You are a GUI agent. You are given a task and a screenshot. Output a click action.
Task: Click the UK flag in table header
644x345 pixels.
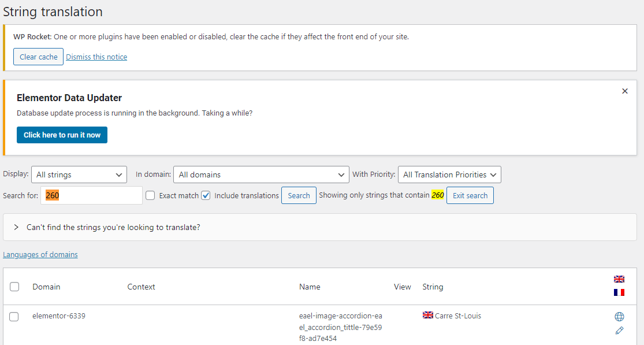coord(619,279)
